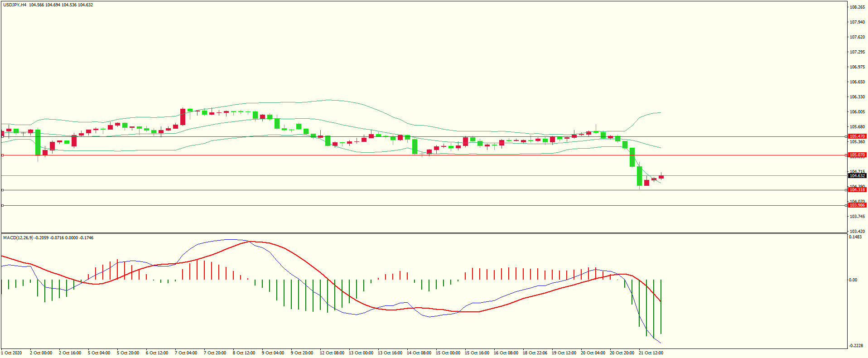868x358 pixels.
Task: Click the 106.330 price axis value
Action: [x=857, y=97]
